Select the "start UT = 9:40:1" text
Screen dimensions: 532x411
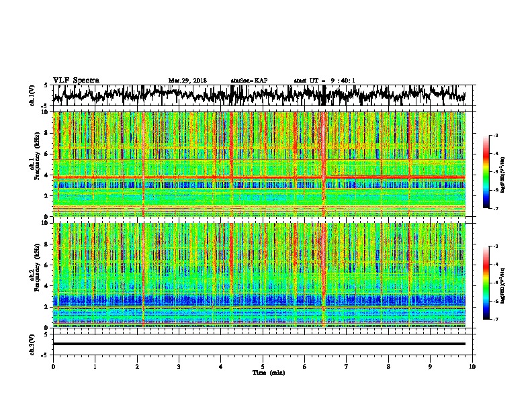pyautogui.click(x=324, y=81)
